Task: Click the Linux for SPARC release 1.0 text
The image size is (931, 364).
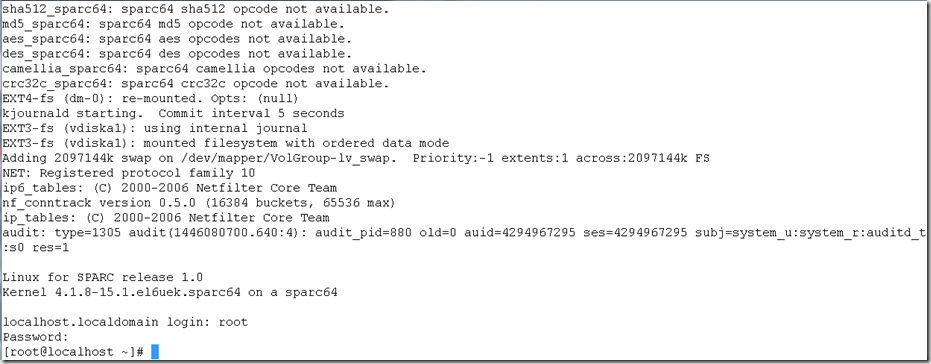Action: (103, 277)
